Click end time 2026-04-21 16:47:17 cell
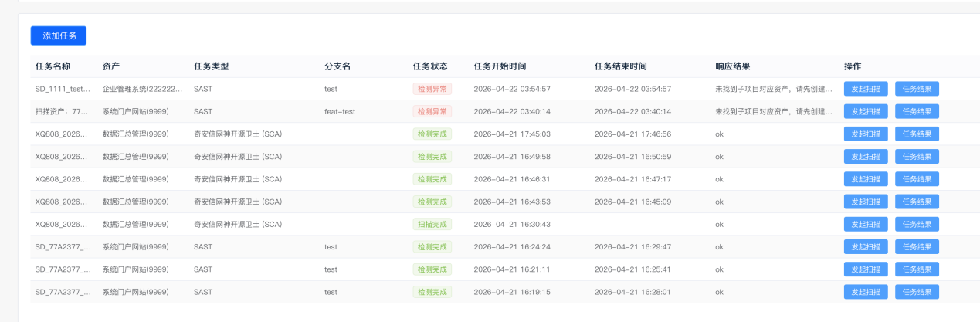 coord(633,179)
